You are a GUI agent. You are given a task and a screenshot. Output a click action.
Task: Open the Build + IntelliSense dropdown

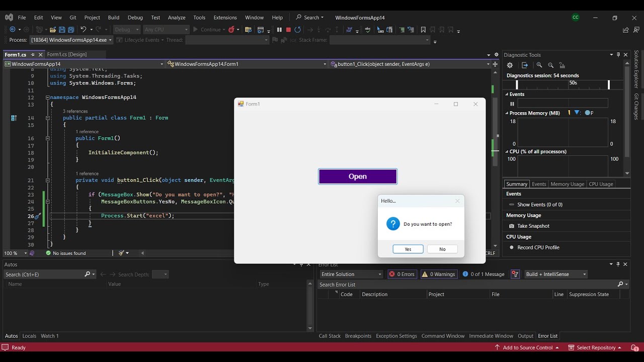(x=555, y=274)
